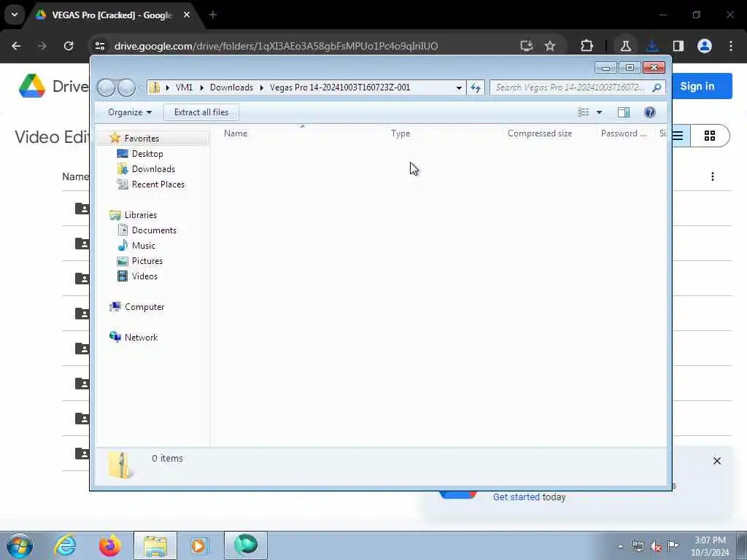This screenshot has width=747, height=560.
Task: Open the Documents library
Action: click(154, 230)
